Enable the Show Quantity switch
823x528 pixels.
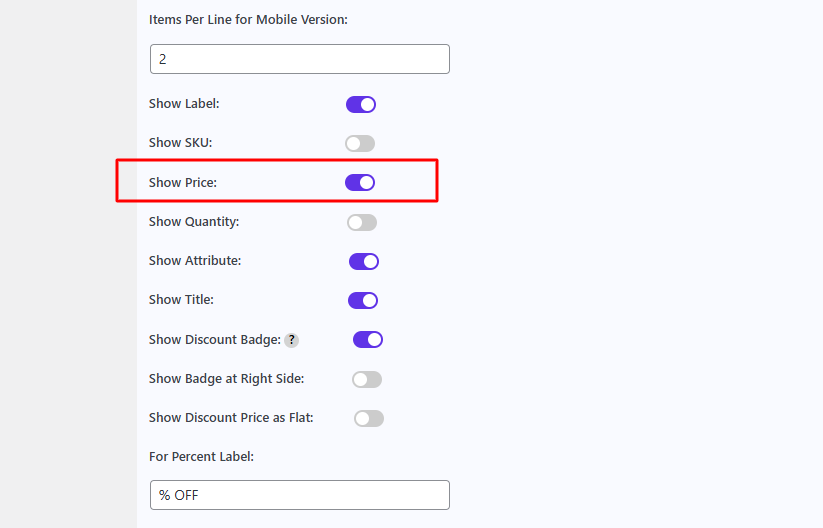[362, 223]
